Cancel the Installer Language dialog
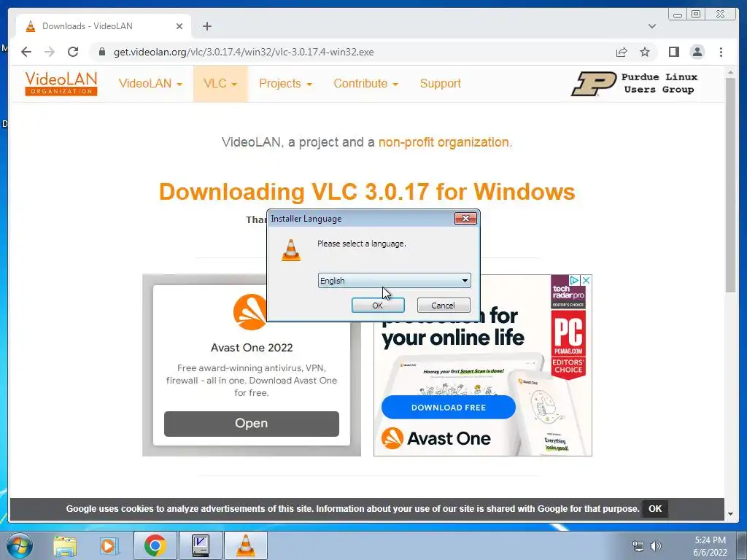747x560 pixels. pyautogui.click(x=443, y=306)
